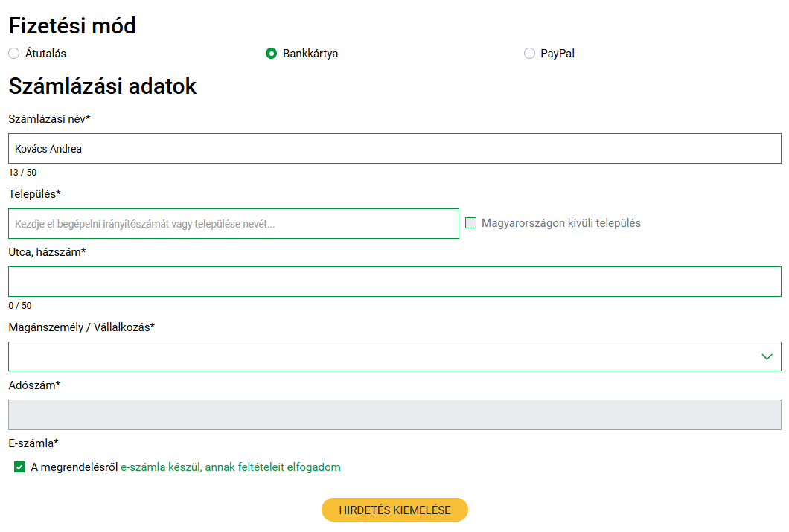
Task: Click the "E-számla*" section label
Action: point(33,443)
